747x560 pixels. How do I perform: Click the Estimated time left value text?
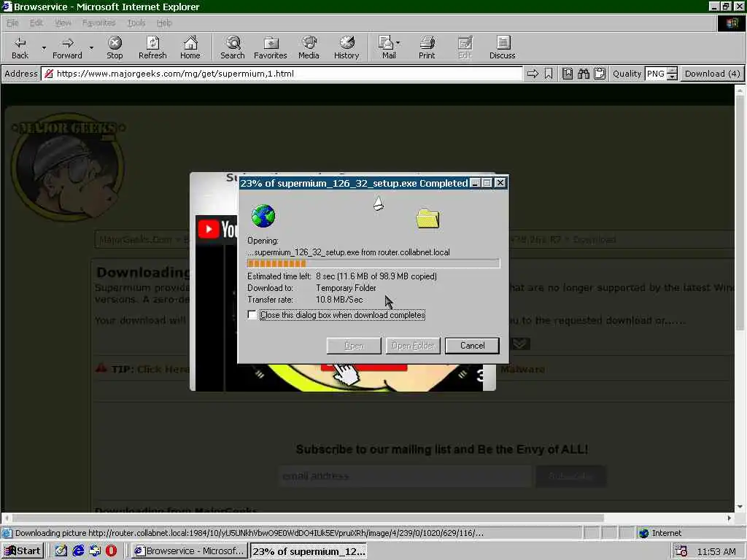click(x=376, y=276)
